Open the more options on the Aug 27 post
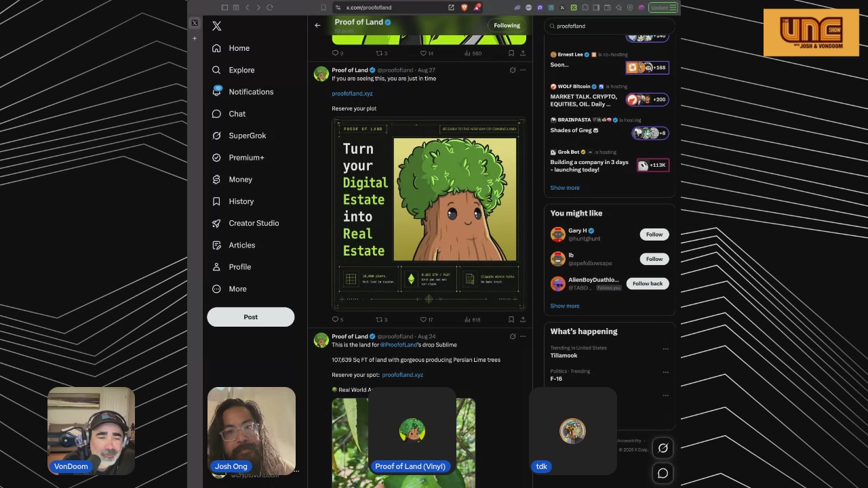This screenshot has height=488, width=868. (x=523, y=70)
